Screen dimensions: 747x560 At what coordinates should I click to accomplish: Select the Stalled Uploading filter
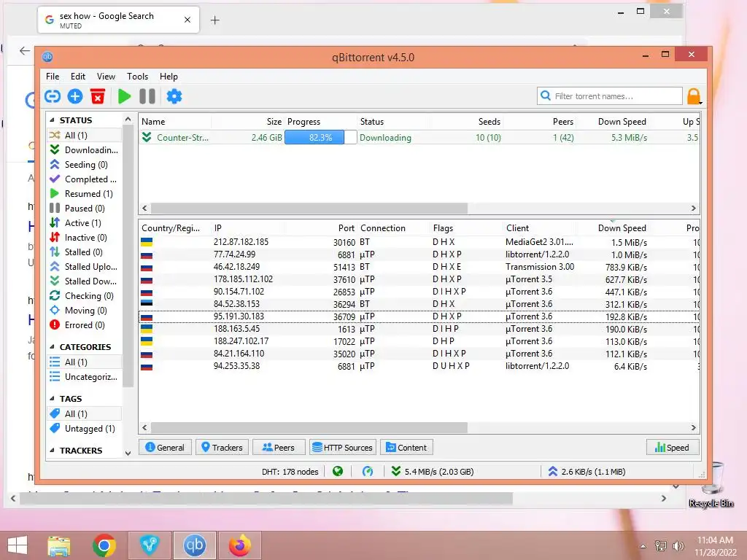click(84, 267)
